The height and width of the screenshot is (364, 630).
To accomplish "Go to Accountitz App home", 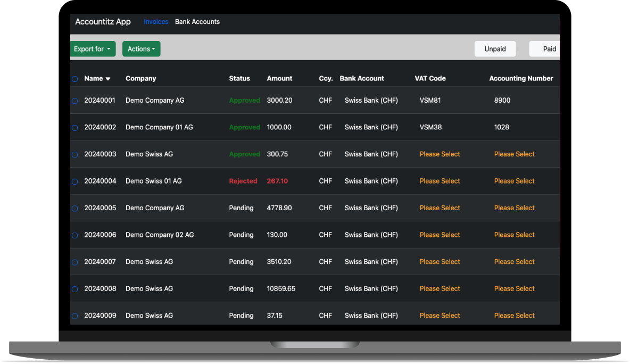I will tap(103, 22).
